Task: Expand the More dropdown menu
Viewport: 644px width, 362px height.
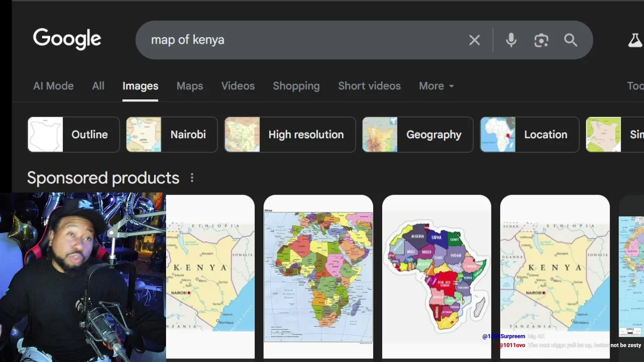Action: click(x=436, y=86)
